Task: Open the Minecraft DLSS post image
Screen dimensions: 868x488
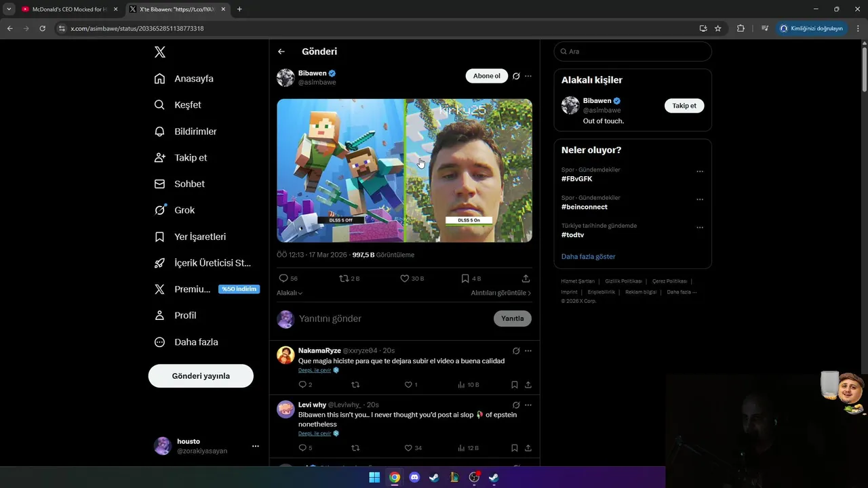Action: point(404,170)
